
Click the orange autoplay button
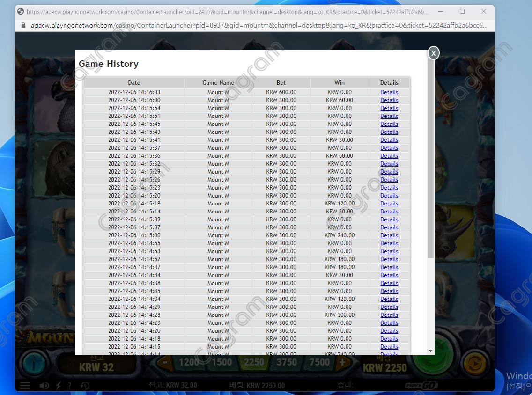pyautogui.click(x=474, y=363)
